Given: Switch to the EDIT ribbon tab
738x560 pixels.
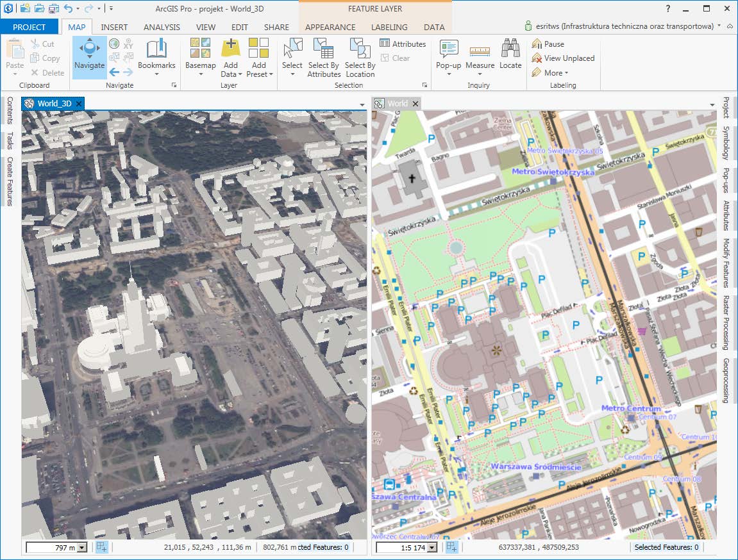Looking at the screenshot, I should (240, 28).
